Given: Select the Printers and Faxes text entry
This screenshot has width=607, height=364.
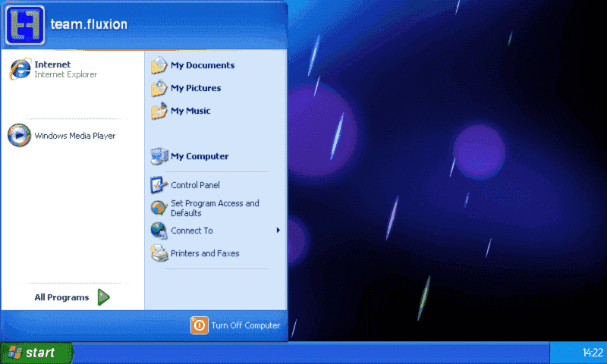Looking at the screenshot, I should (205, 253).
